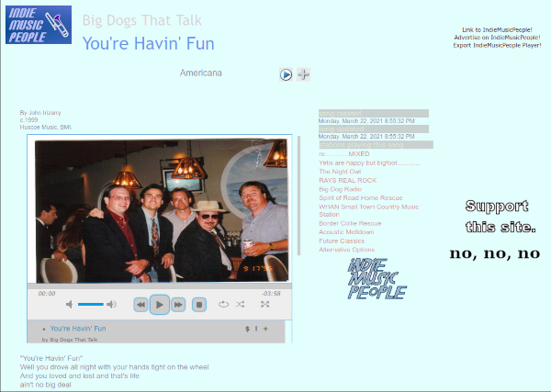Open the 'RAYS REAL ROCK' station

pyautogui.click(x=347, y=180)
